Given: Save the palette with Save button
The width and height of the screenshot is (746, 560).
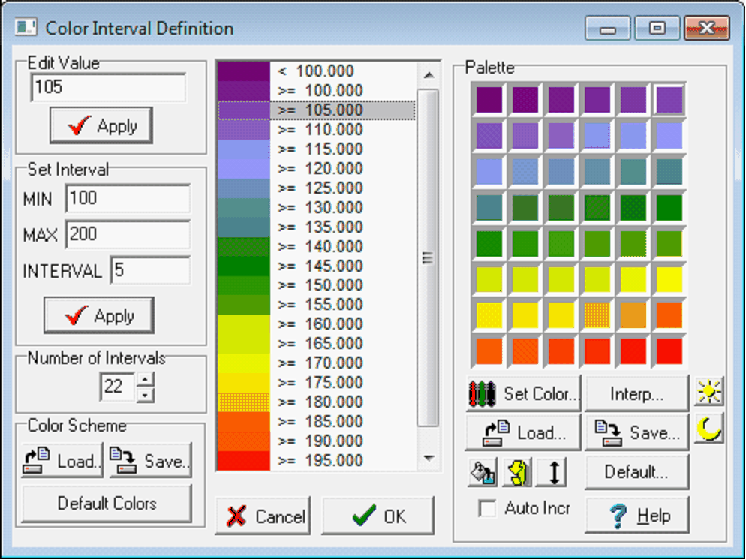Looking at the screenshot, I should point(636,433).
